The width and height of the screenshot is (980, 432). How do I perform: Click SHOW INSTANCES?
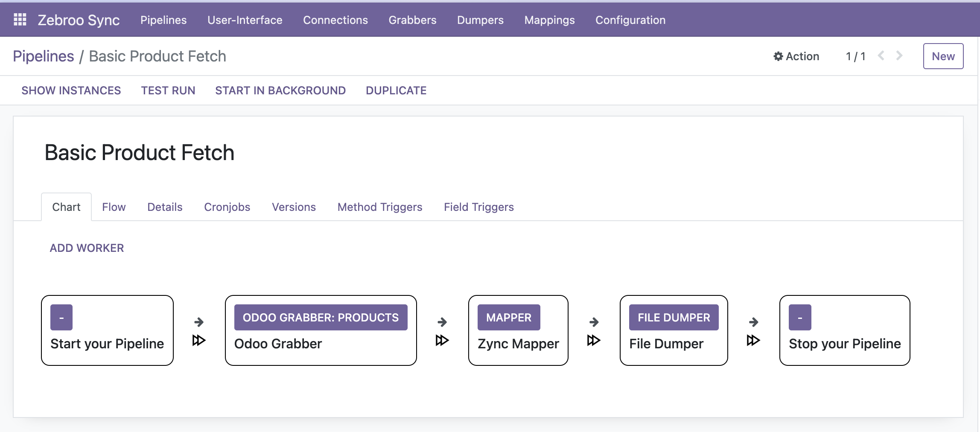point(71,90)
